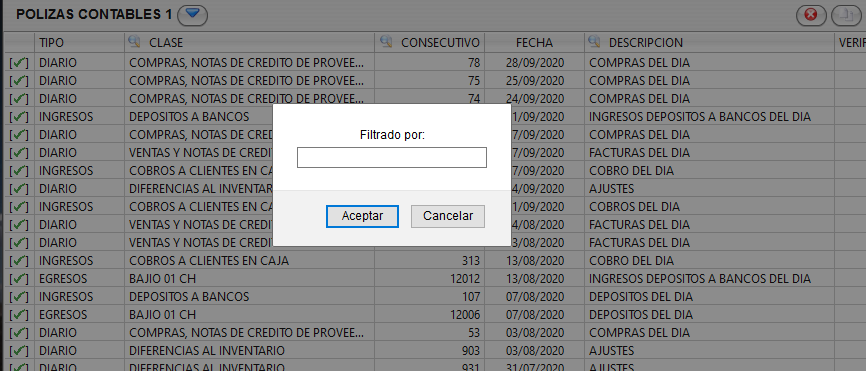Select date cell 24/09/2020
This screenshot has height=371, width=866.
click(x=535, y=99)
